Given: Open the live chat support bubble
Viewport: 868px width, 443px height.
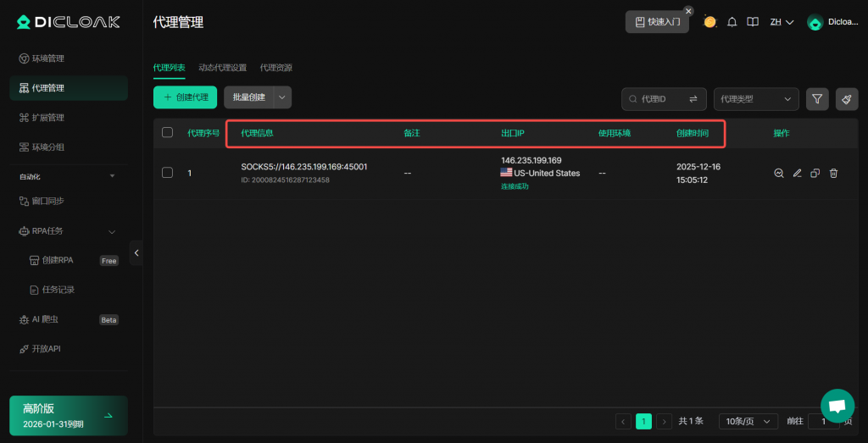Looking at the screenshot, I should click(x=837, y=406).
